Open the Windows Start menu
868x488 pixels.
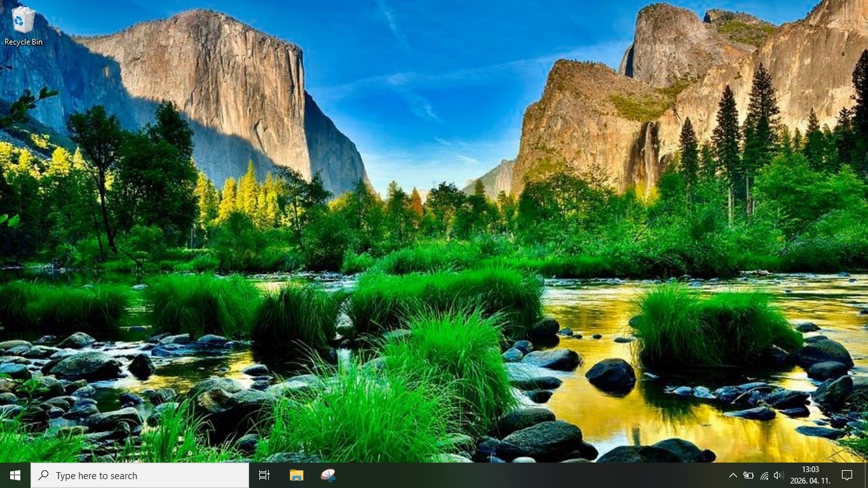[x=15, y=475]
